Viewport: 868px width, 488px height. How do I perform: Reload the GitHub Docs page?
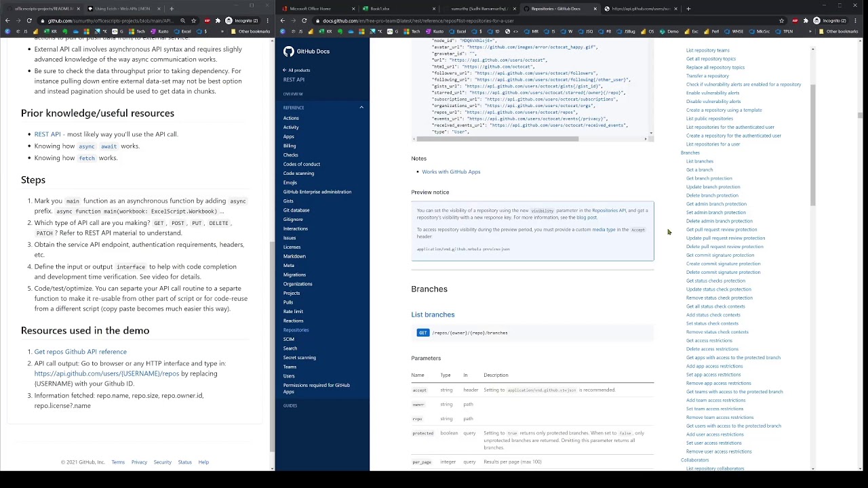[304, 20]
